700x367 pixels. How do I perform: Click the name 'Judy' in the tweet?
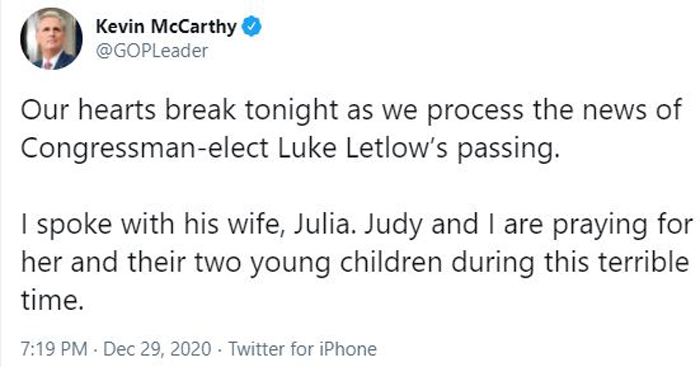click(x=393, y=225)
